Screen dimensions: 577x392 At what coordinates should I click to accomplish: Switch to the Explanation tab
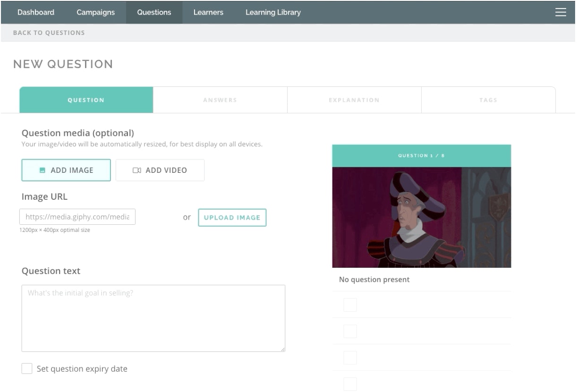point(354,100)
